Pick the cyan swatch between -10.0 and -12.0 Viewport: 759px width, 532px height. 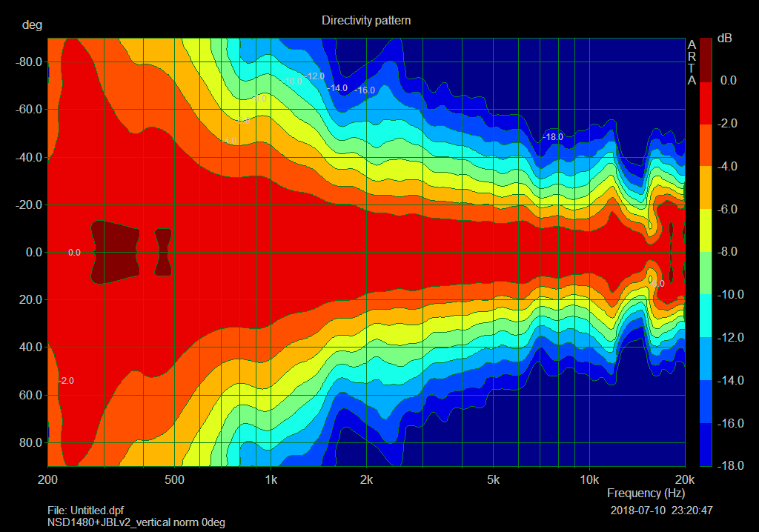pos(706,316)
